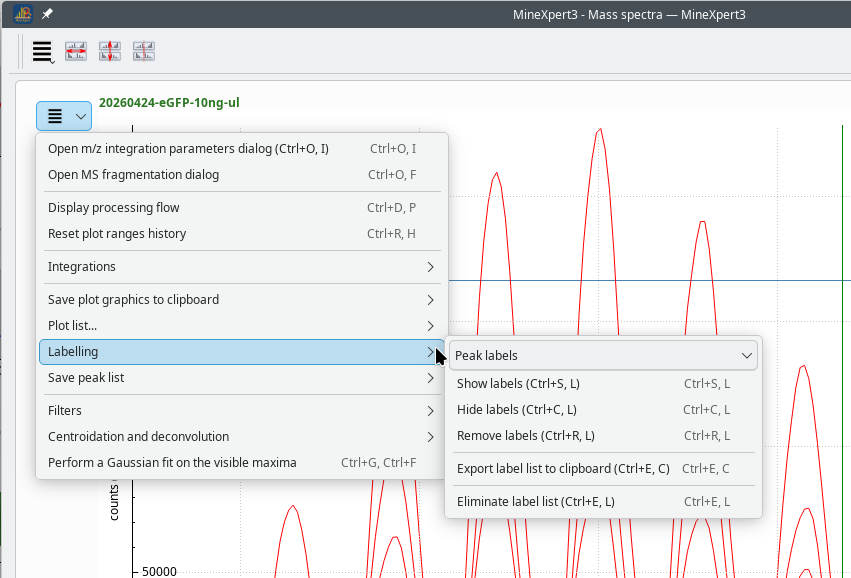Toggle the window pin icon in titlebar
851x578 pixels.
[x=48, y=14]
